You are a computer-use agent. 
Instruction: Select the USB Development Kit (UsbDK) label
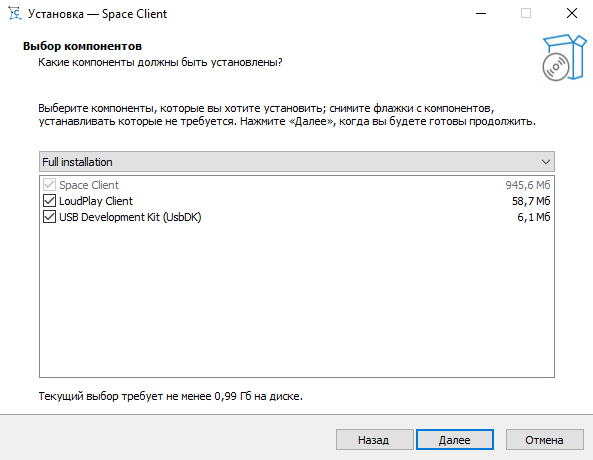click(x=130, y=217)
